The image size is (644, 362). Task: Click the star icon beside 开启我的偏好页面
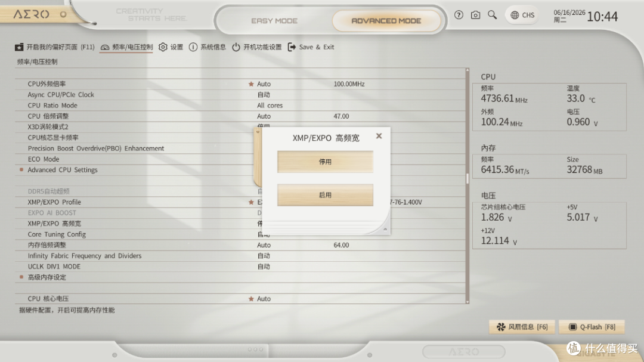click(x=19, y=47)
